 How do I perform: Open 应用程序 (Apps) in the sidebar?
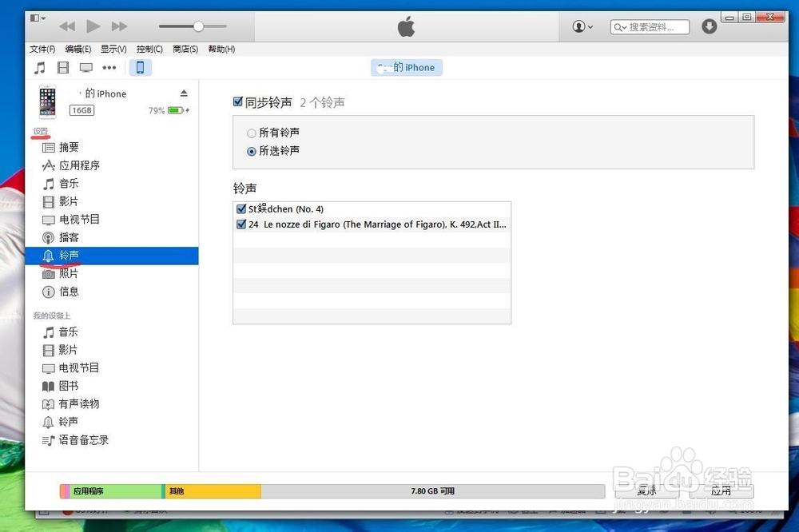click(x=79, y=165)
